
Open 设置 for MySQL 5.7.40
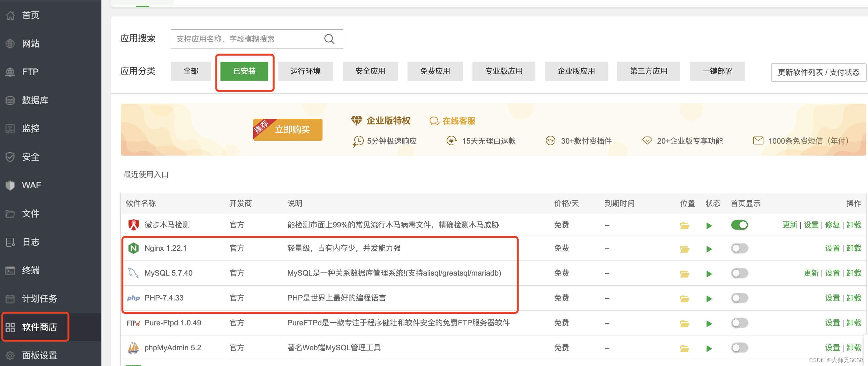click(x=832, y=273)
